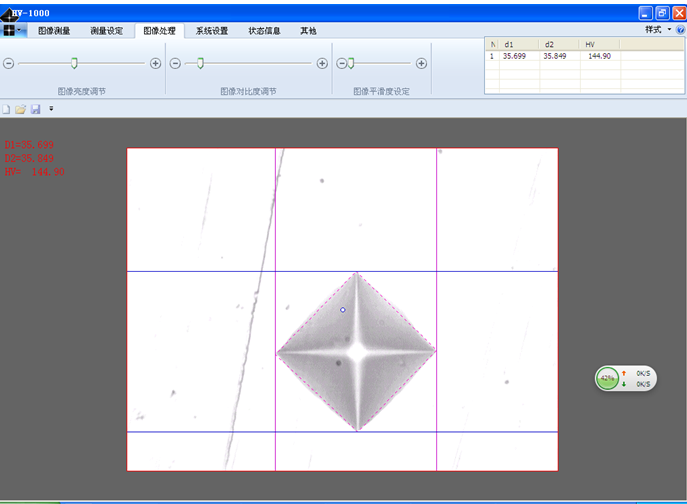Viewport: 687px width, 504px height.
Task: Click the smoothness increase plus icon
Action: (422, 63)
